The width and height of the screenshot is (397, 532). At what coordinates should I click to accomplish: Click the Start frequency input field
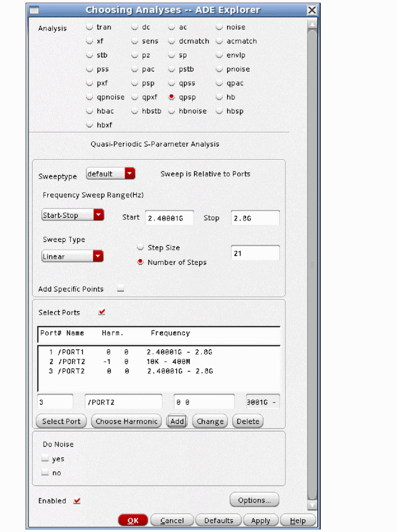[169, 218]
